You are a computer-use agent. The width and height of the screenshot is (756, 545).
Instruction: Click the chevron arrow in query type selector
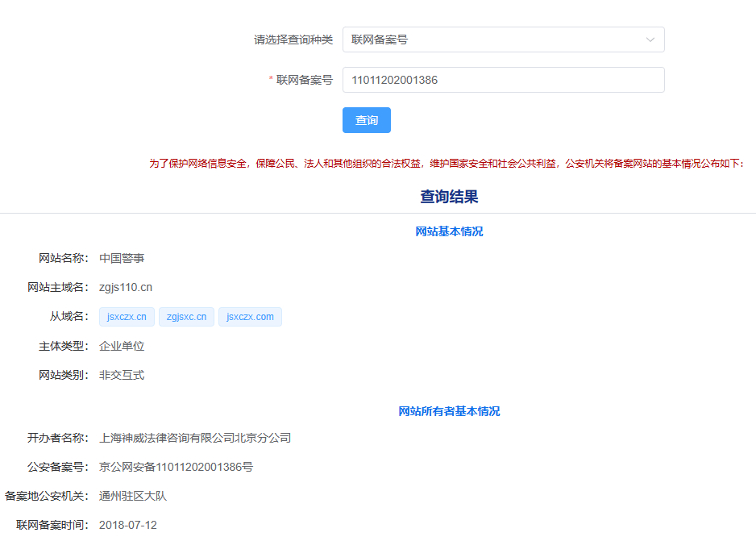coord(650,40)
